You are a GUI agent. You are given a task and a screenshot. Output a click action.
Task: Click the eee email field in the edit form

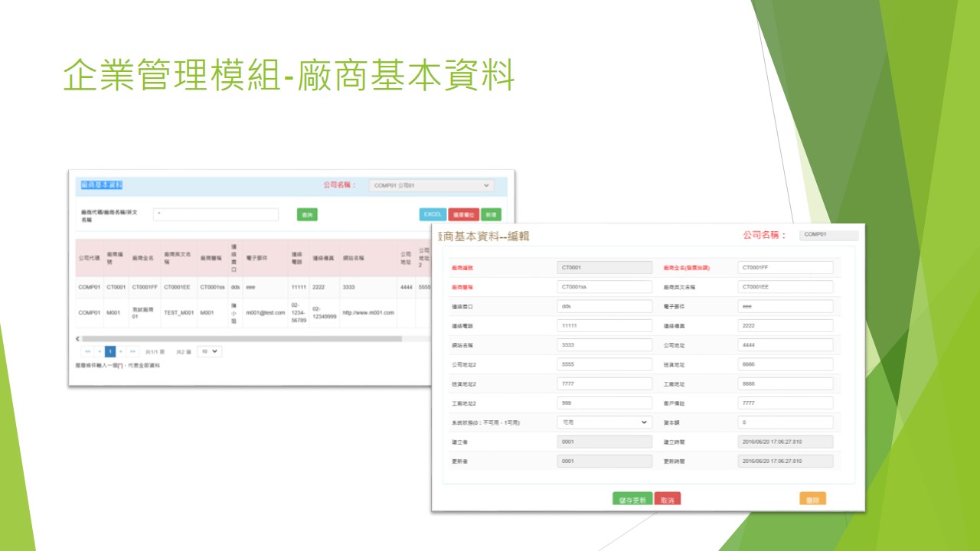click(786, 305)
